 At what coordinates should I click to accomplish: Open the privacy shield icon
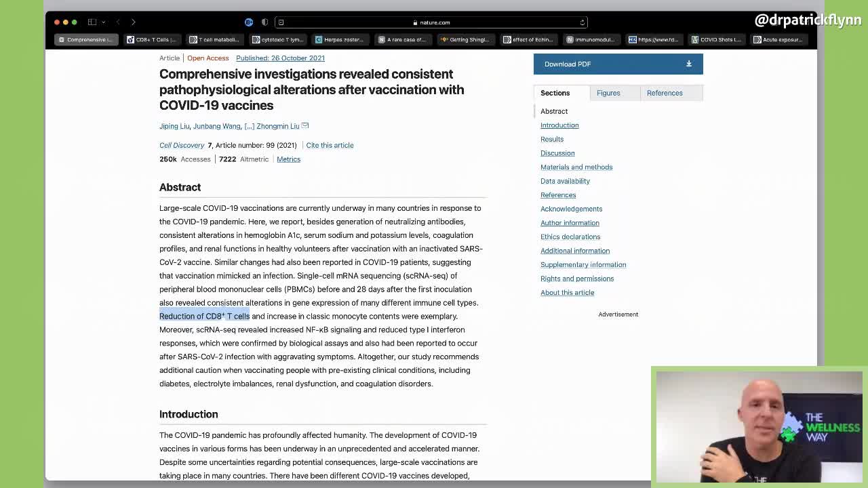(264, 22)
